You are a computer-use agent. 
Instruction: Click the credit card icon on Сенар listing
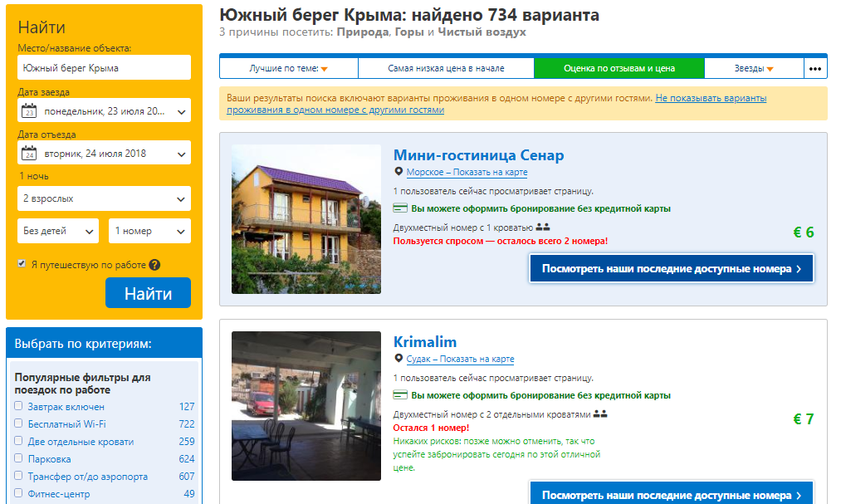pyautogui.click(x=399, y=208)
